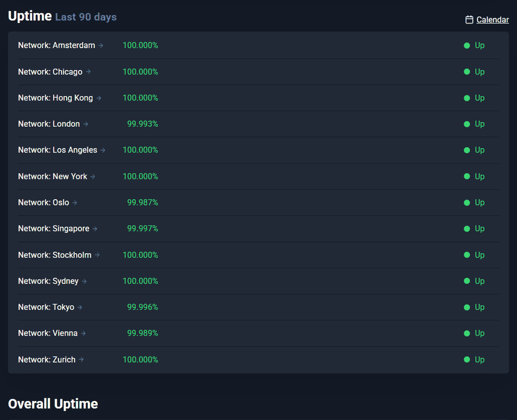Click the arrow icon beside Network: Hong Kong
The width and height of the screenshot is (517, 420).
point(99,98)
